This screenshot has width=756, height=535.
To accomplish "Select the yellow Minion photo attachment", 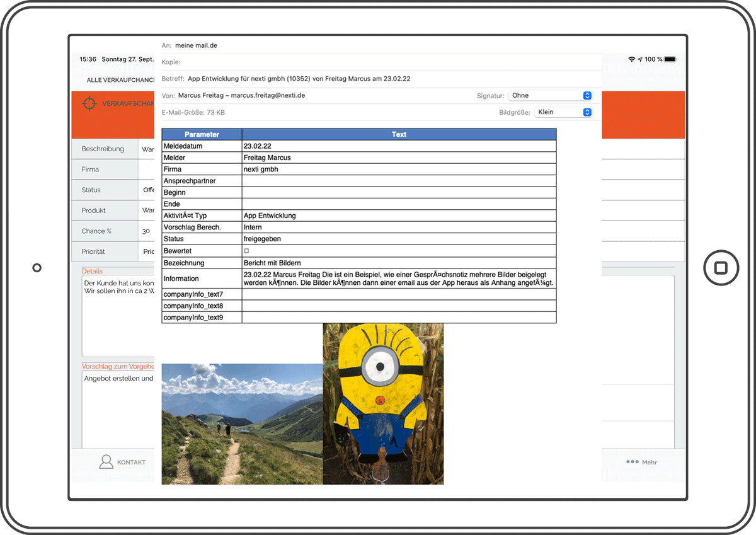I will coord(383,403).
